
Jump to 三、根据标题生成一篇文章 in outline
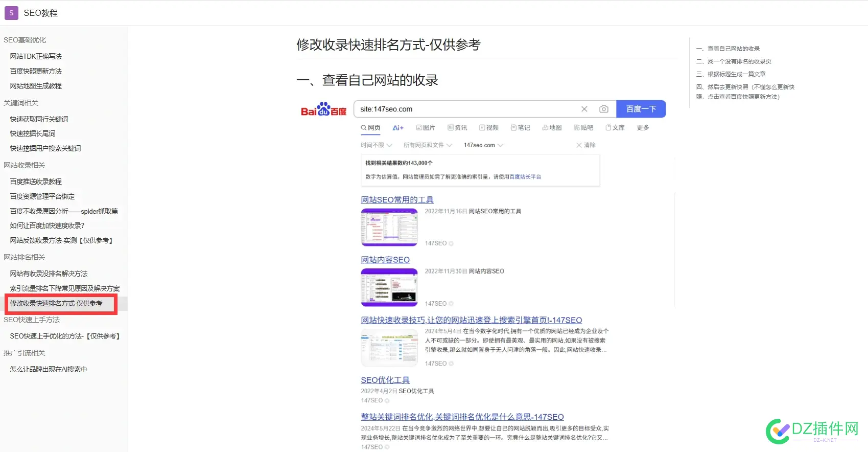(731, 74)
